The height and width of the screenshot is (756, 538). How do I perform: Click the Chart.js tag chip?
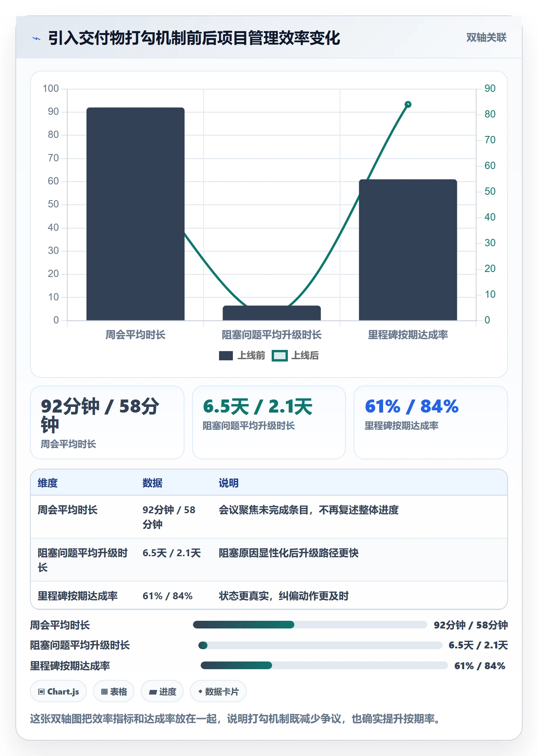pyautogui.click(x=58, y=691)
